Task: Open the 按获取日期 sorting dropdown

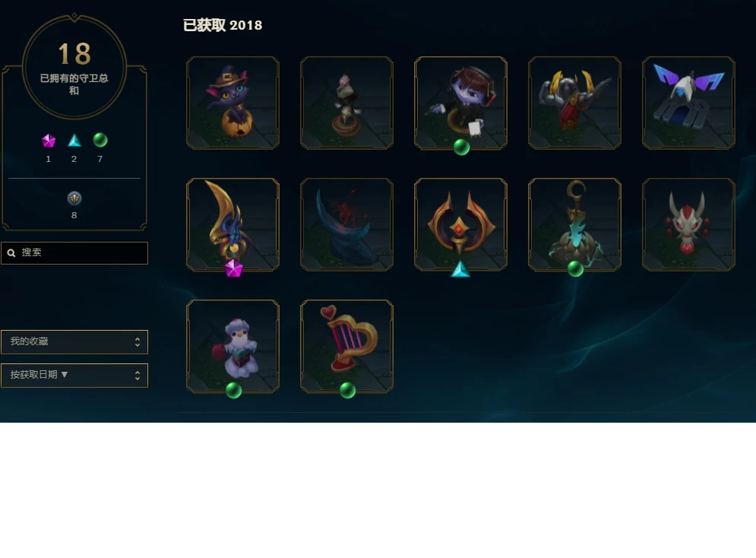Action: [74, 375]
